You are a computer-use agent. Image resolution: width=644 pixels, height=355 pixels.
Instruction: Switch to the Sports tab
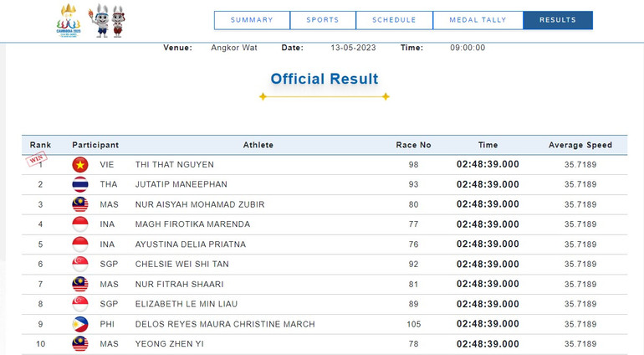tap(323, 20)
